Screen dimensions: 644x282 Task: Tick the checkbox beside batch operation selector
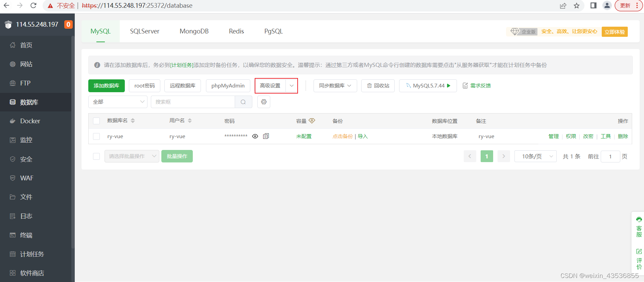[x=96, y=156]
